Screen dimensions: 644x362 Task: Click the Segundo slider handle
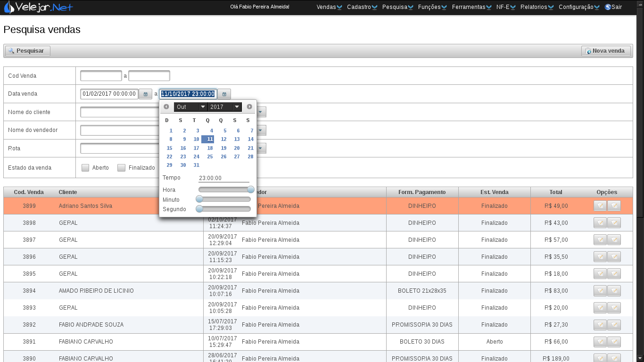point(199,209)
